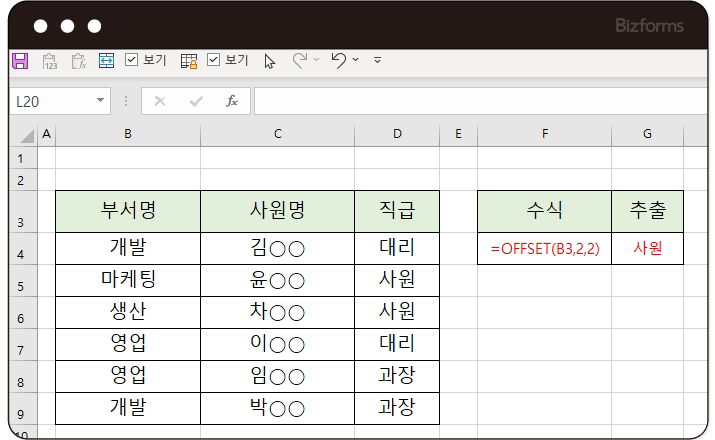The image size is (715, 440).
Task: Click the Undo arrow icon
Action: (338, 61)
